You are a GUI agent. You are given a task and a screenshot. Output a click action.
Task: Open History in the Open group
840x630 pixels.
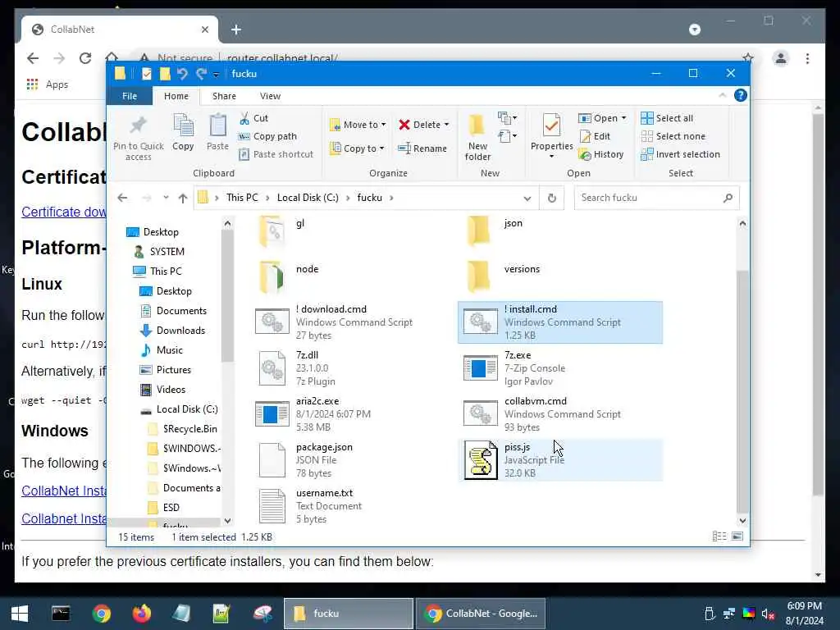point(601,154)
